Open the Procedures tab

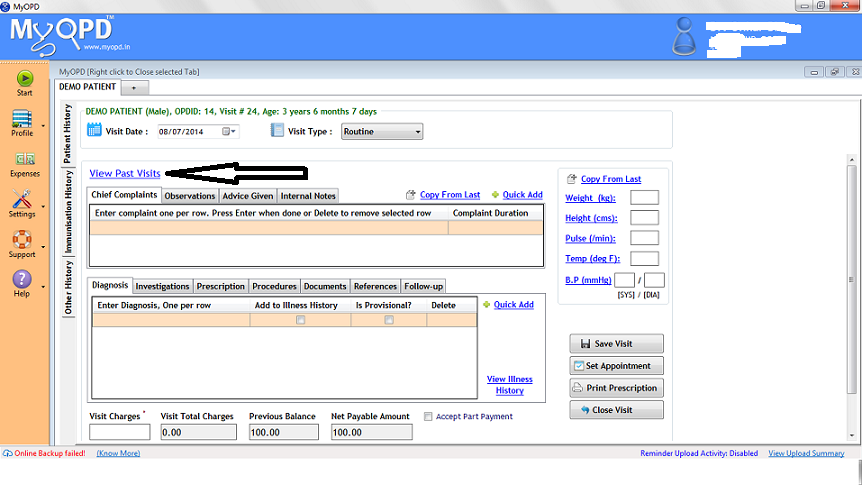(x=274, y=286)
